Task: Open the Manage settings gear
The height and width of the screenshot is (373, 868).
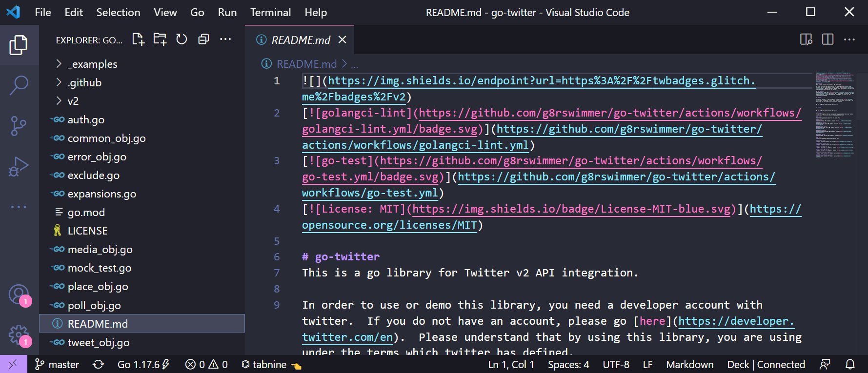Action: click(19, 335)
